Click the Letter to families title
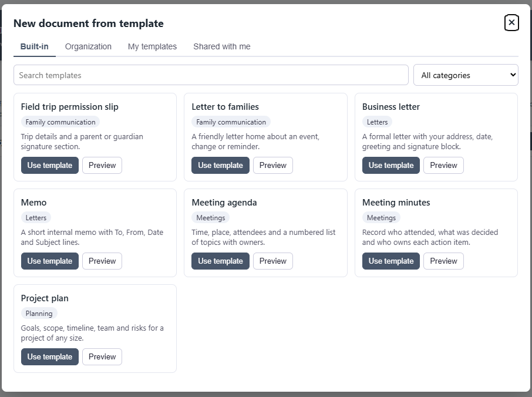The width and height of the screenshot is (532, 397). pyautogui.click(x=225, y=107)
